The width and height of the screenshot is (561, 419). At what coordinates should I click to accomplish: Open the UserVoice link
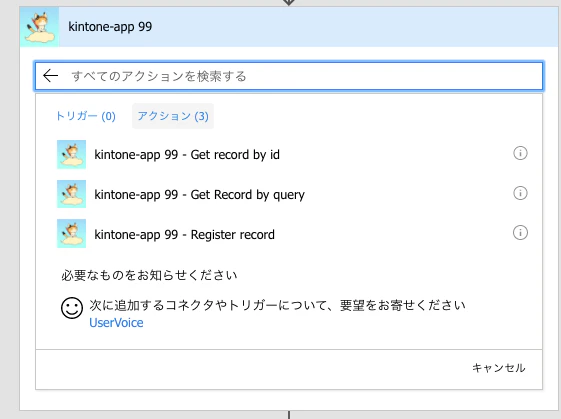[x=116, y=323]
